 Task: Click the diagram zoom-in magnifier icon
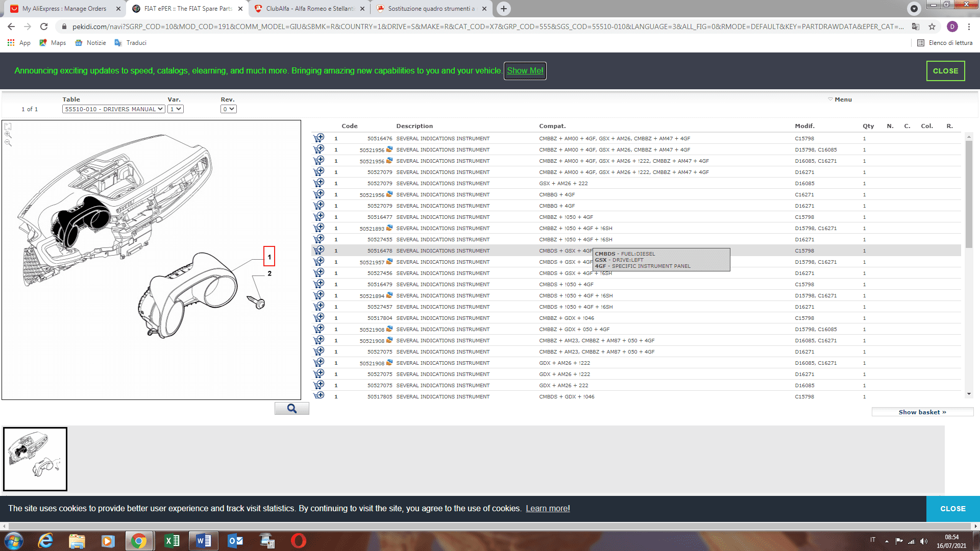coord(8,135)
